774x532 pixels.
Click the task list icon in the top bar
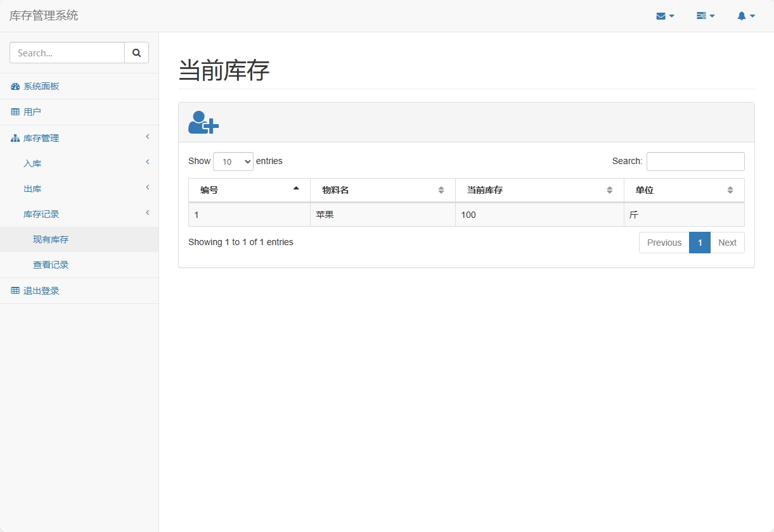[702, 15]
